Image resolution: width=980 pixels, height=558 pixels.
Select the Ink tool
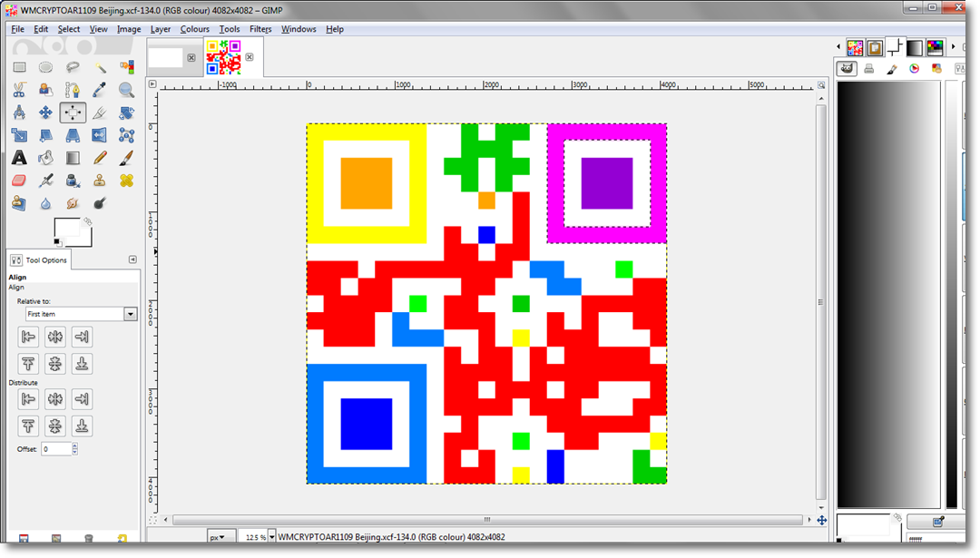73,181
